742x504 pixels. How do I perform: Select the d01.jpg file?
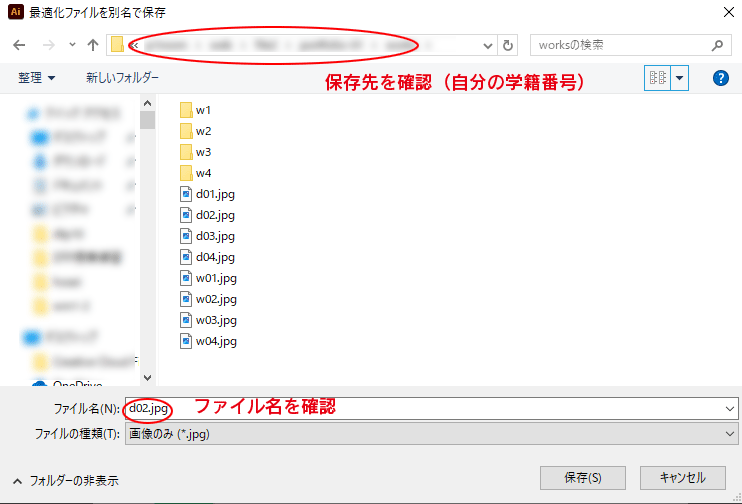tap(214, 194)
